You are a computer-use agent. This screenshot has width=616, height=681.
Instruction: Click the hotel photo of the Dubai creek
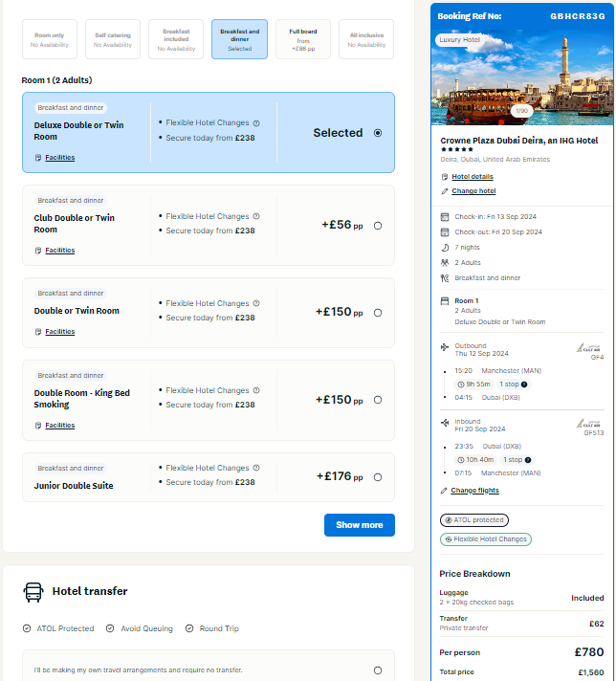(x=521, y=77)
